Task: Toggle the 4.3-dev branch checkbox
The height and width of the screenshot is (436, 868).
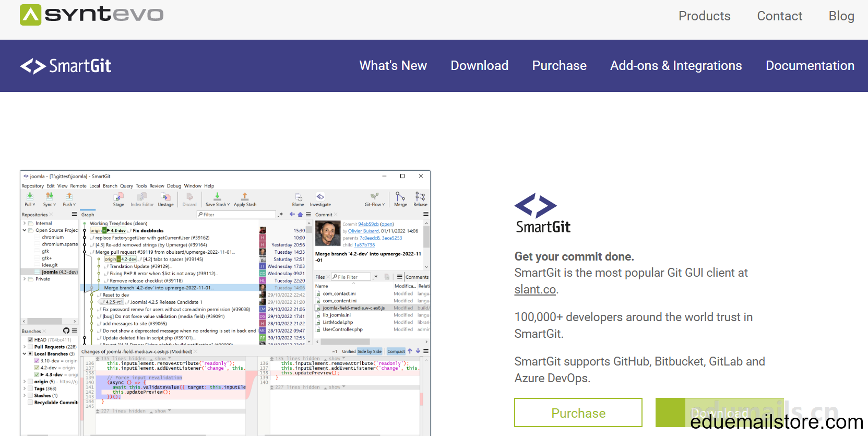Action: [x=37, y=374]
